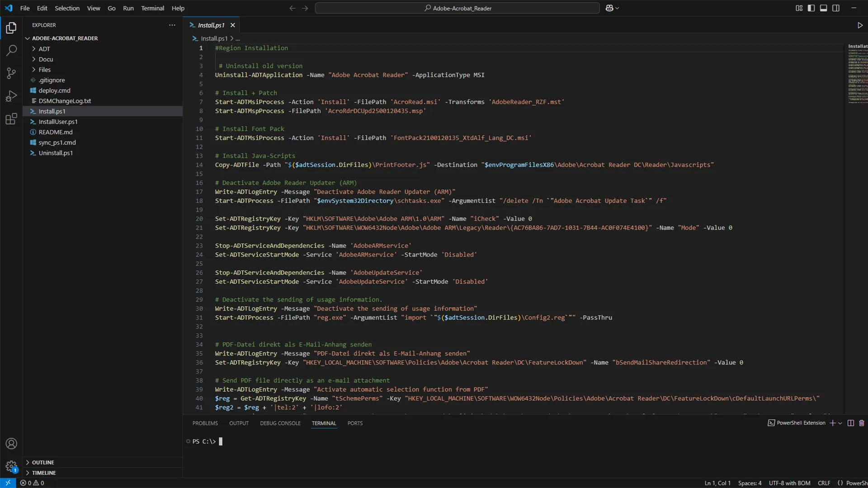
Task: Click the CRLF line ending indicator
Action: pos(824,483)
